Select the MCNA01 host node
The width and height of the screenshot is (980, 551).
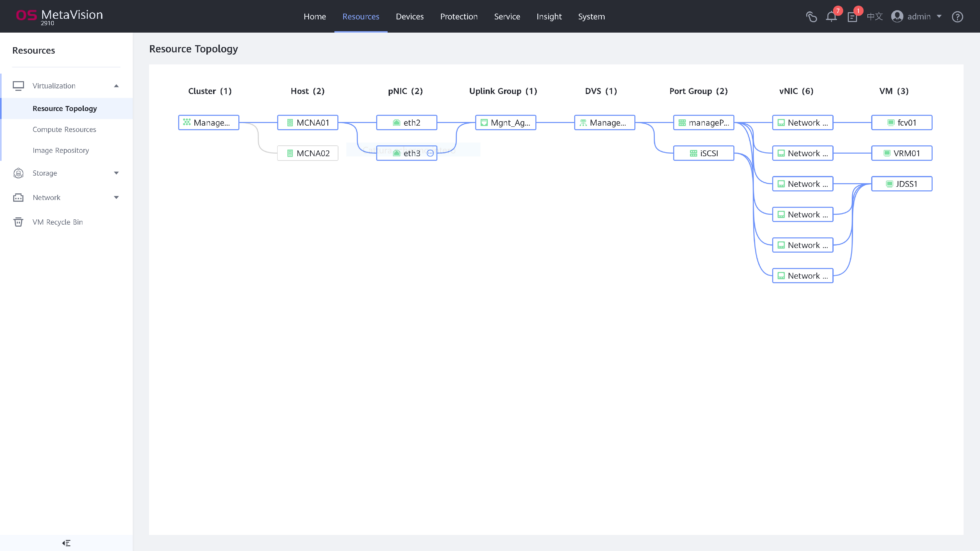point(308,122)
